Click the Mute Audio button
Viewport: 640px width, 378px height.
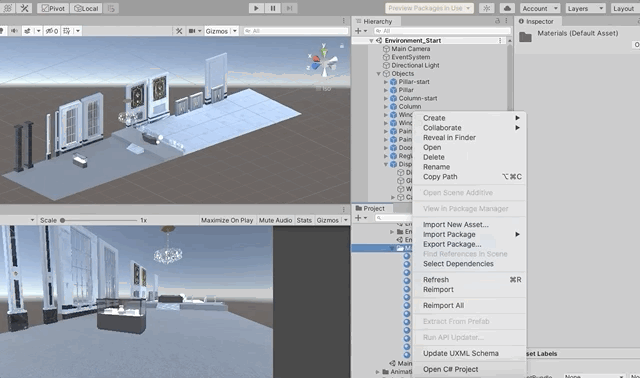[x=276, y=220]
